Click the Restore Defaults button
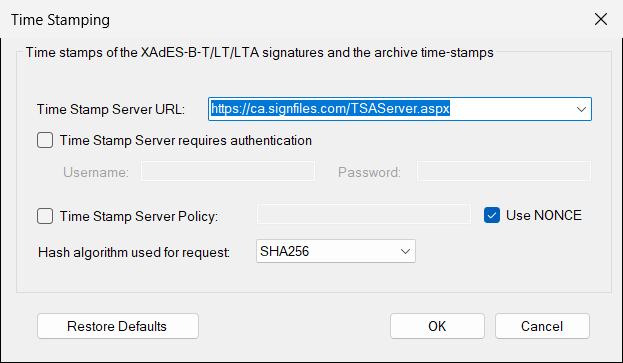 click(x=118, y=326)
